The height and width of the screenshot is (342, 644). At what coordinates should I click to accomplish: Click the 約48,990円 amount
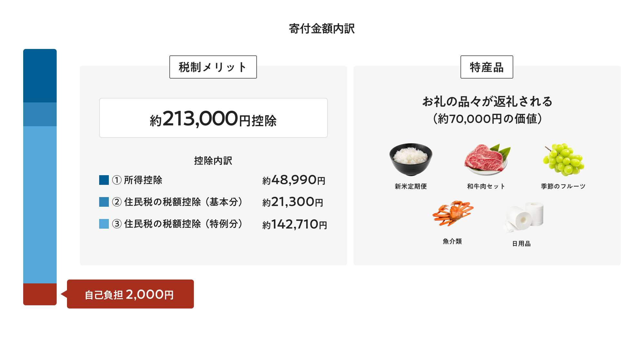(x=294, y=180)
